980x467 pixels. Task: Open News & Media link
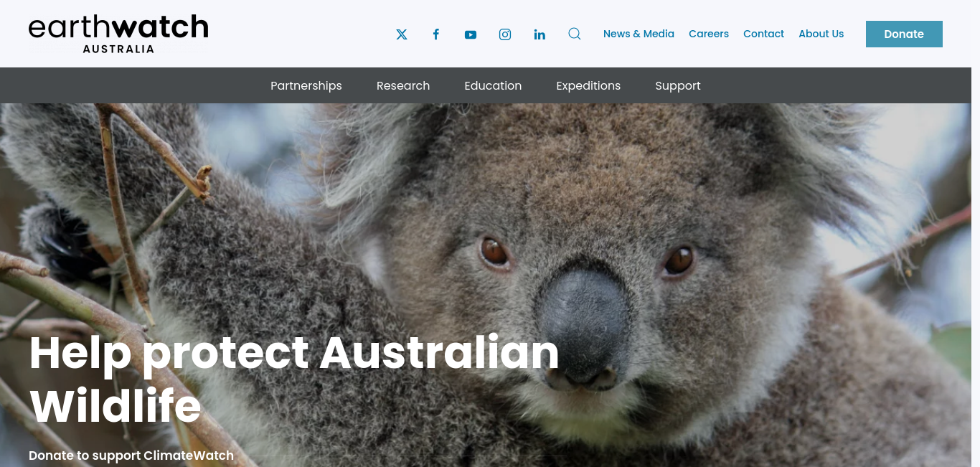(x=639, y=34)
